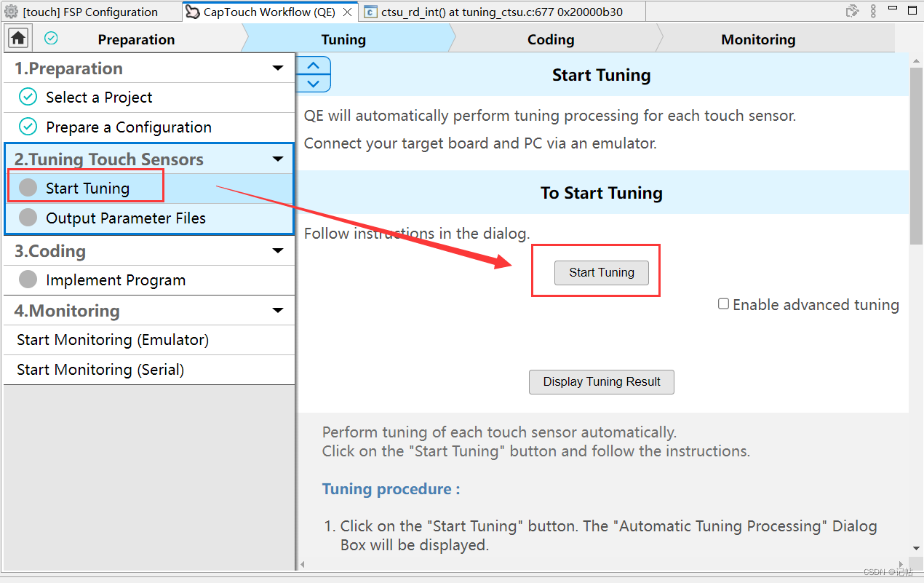Choose Start Monitoring (Emulator)
The width and height of the screenshot is (924, 583).
point(149,340)
